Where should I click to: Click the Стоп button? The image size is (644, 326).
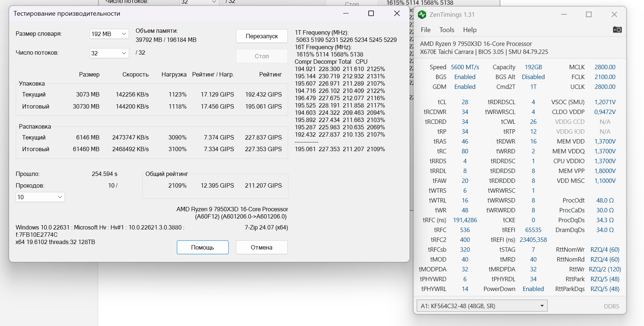click(261, 56)
